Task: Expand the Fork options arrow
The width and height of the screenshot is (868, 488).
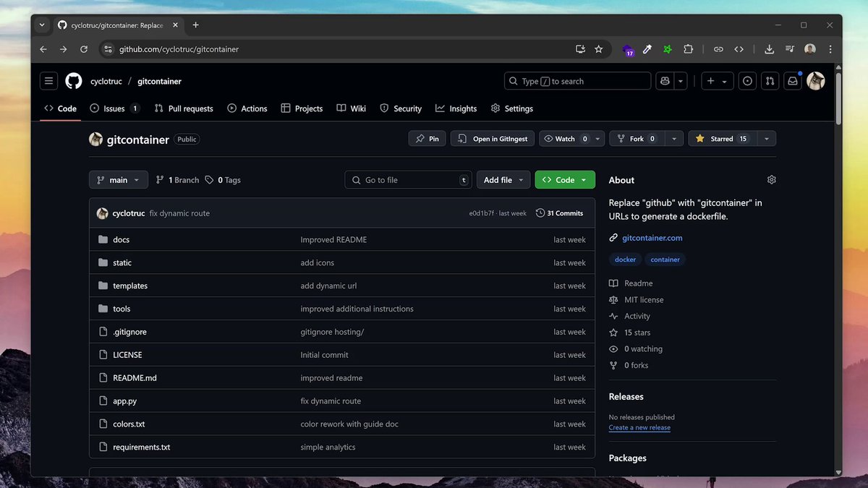Action: [674, 139]
